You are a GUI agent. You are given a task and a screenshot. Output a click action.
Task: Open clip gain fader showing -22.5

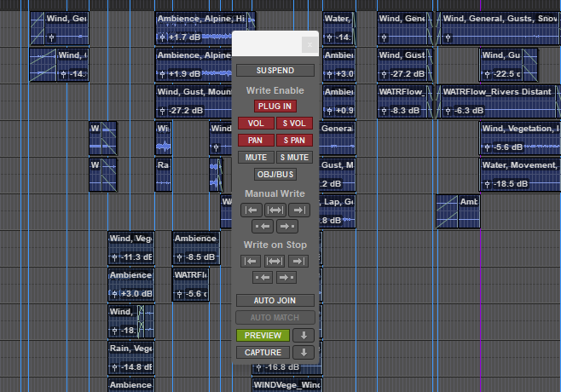pos(487,74)
